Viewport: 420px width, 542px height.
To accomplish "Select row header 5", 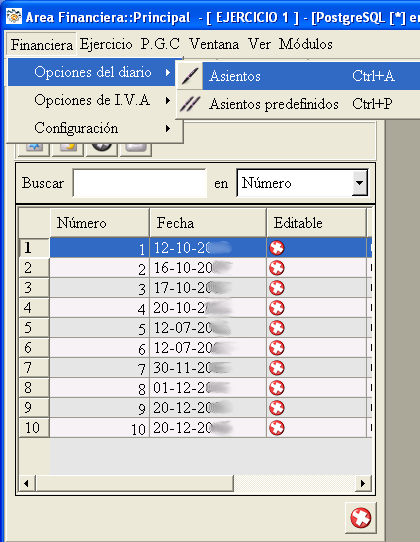I will pos(34,328).
